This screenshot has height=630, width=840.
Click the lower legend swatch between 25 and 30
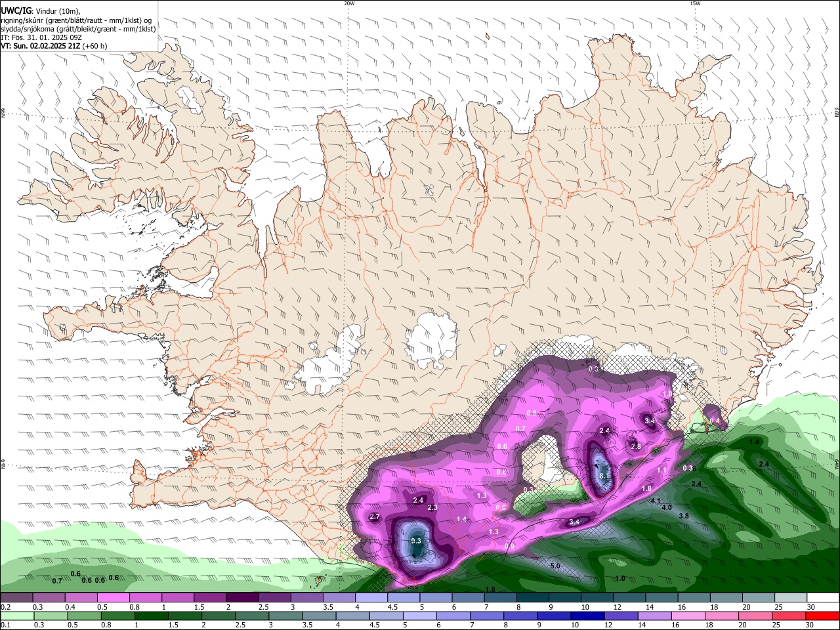[787, 616]
